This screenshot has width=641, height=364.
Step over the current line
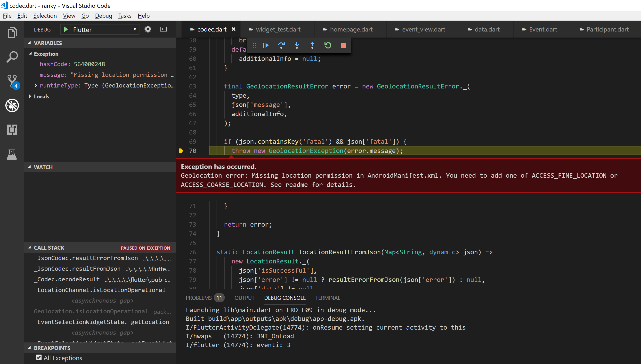[281, 45]
